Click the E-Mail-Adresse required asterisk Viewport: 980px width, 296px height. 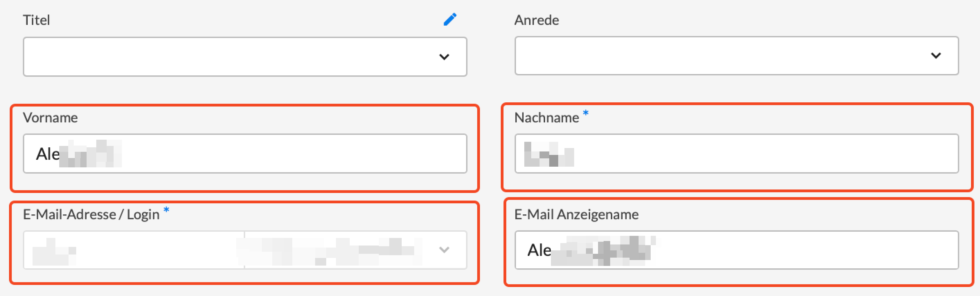pyautogui.click(x=166, y=210)
